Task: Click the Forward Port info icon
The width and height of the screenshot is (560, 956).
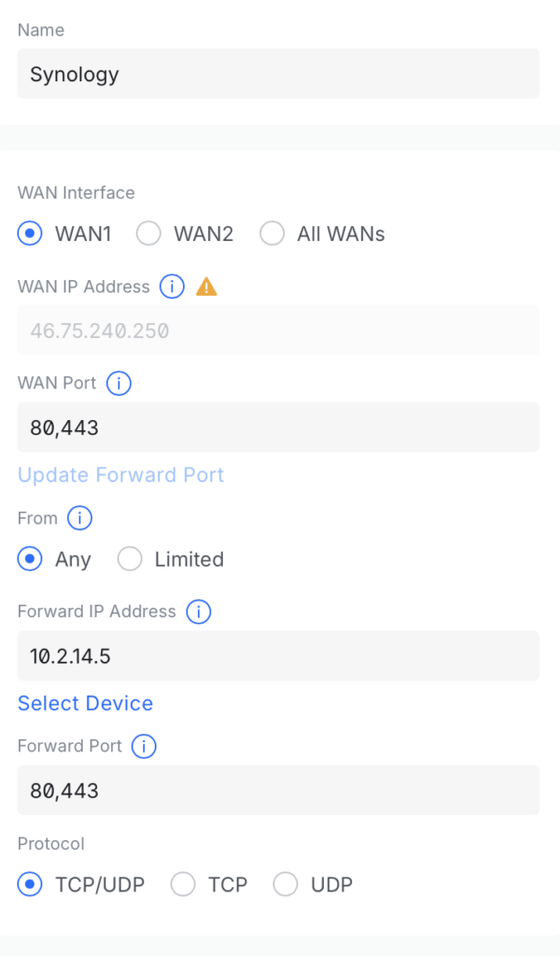Action: click(144, 746)
